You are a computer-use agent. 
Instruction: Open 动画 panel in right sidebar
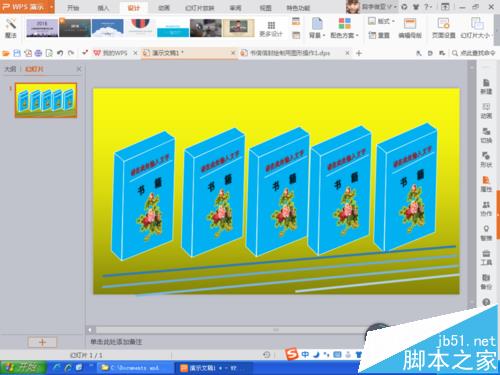pos(486,111)
